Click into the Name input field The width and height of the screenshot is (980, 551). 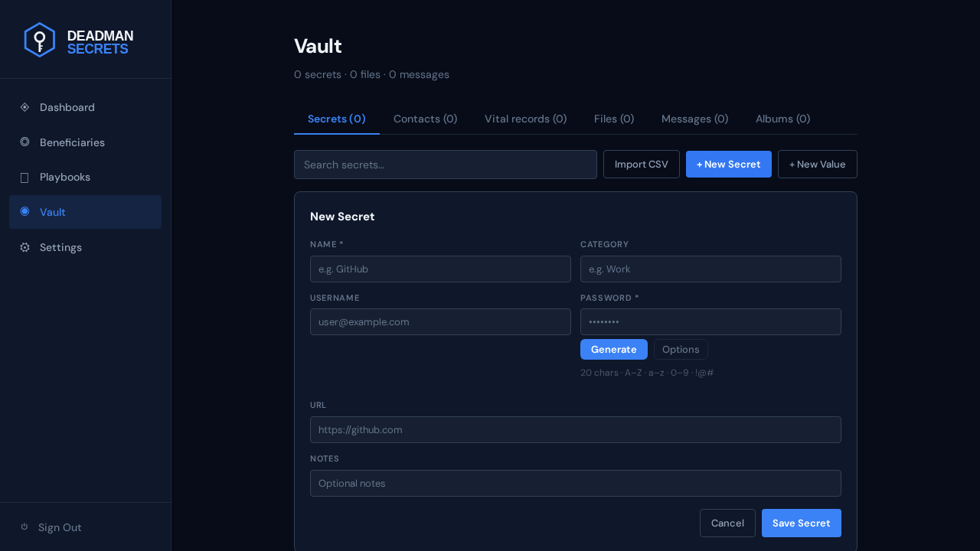tap(440, 269)
